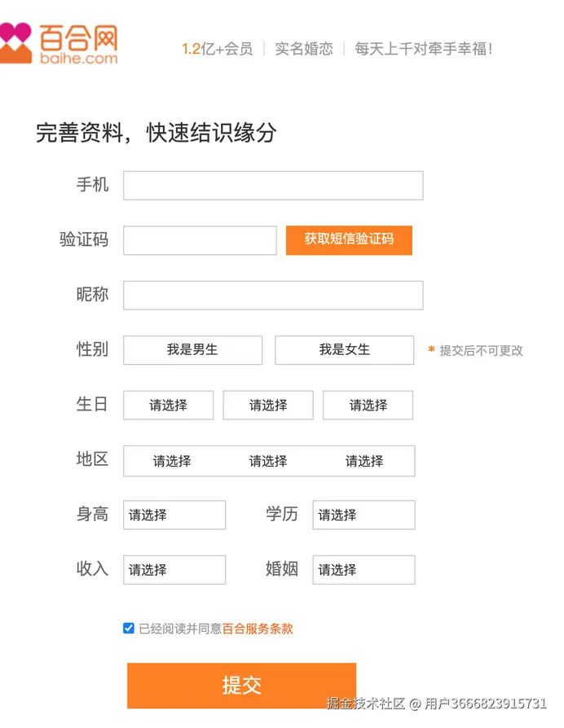Click the Baihe heart logo icon

(x=15, y=42)
